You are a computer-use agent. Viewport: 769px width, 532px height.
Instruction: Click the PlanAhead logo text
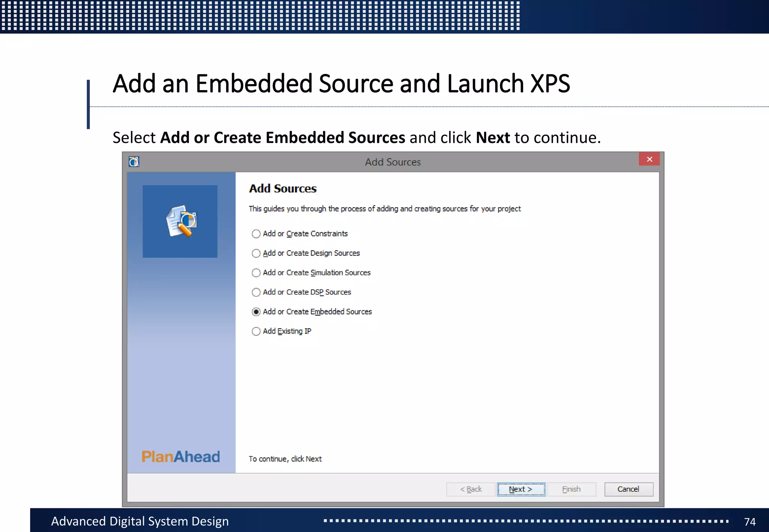[x=181, y=457]
